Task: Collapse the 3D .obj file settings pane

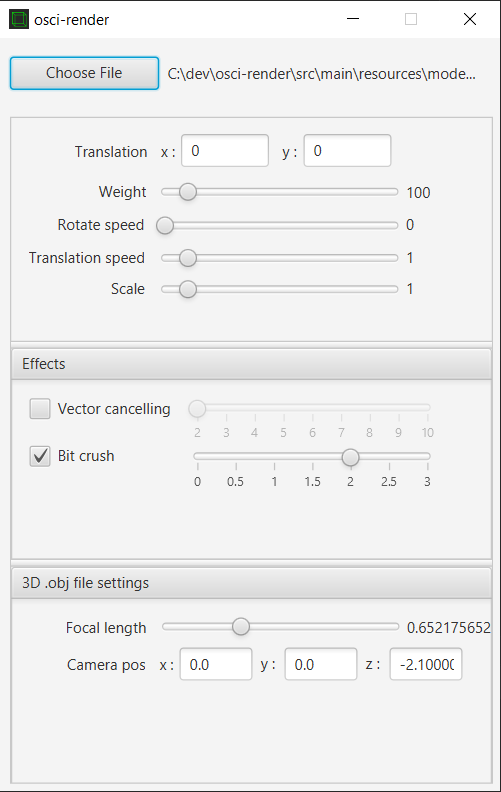Action: coord(251,583)
